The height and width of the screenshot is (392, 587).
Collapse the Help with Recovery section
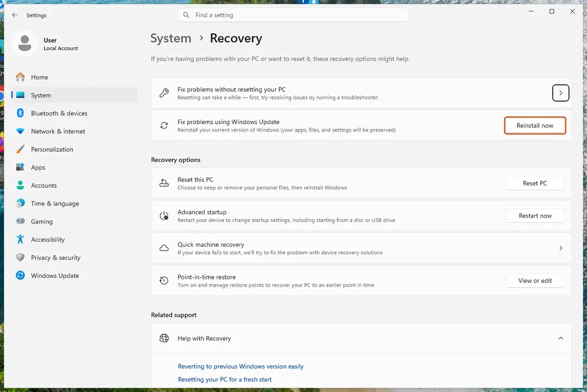click(560, 338)
